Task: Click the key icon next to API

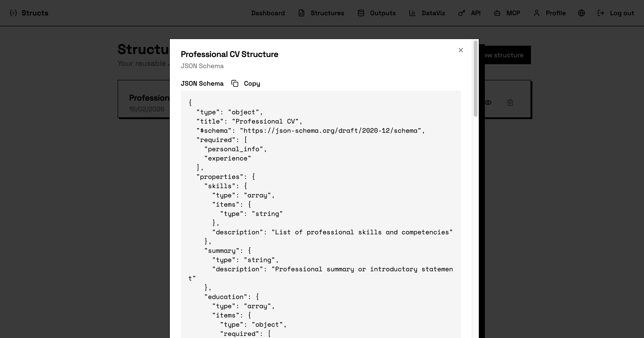Action: click(461, 13)
